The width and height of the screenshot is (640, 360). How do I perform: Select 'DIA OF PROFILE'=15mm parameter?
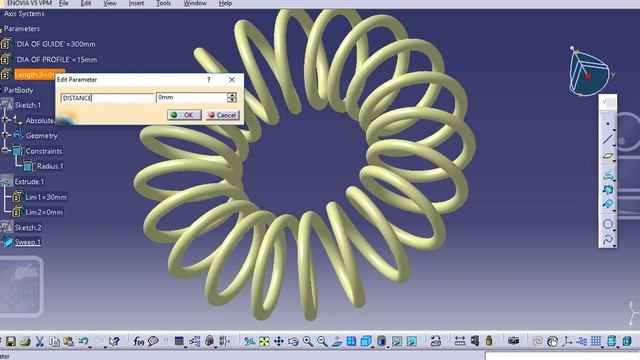click(56, 60)
